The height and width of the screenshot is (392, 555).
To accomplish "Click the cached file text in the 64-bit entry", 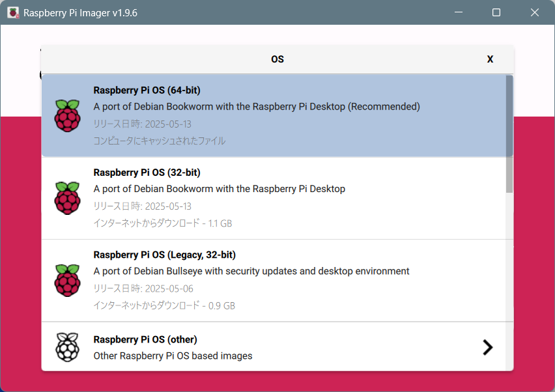I will 160,141.
